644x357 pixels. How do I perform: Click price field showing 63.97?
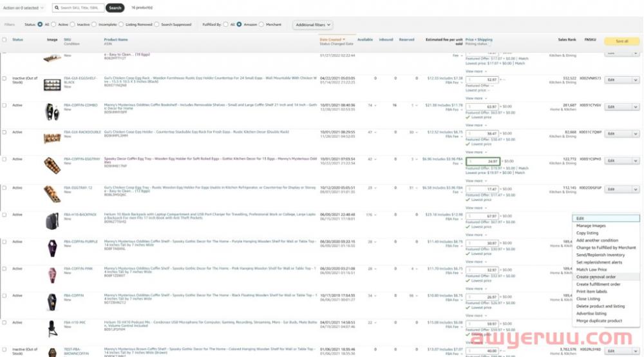click(x=482, y=107)
